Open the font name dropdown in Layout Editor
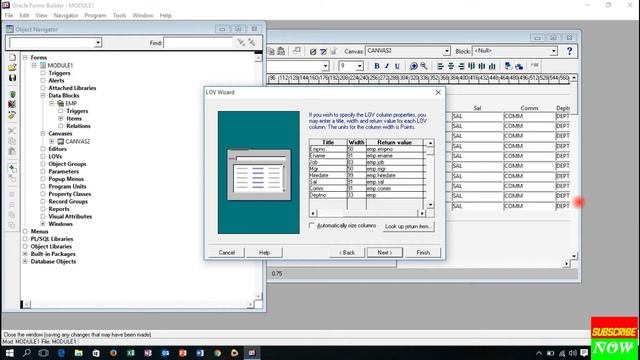The height and width of the screenshot is (360, 640). click(x=325, y=66)
